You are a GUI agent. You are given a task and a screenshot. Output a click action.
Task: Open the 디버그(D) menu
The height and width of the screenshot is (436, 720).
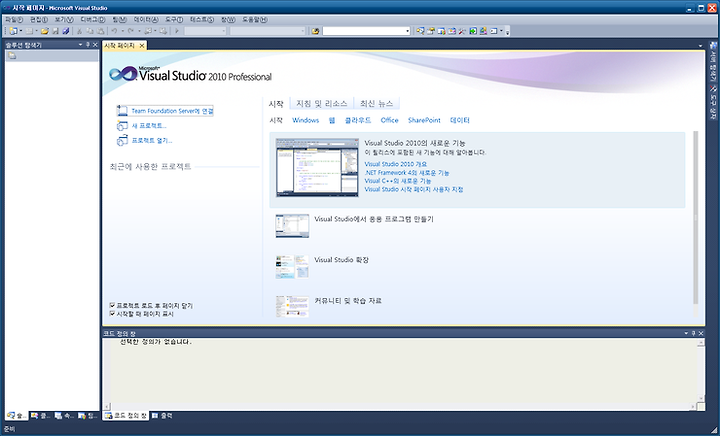92,19
